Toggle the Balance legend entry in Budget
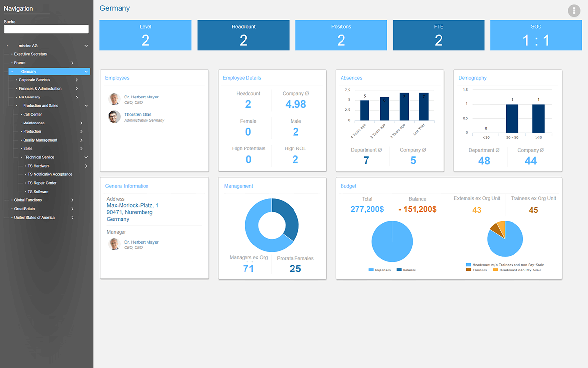The width and height of the screenshot is (588, 368). 406,270
